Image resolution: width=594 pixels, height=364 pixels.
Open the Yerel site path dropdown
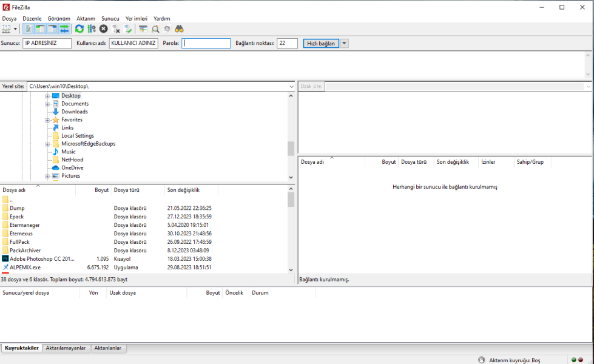coord(291,87)
